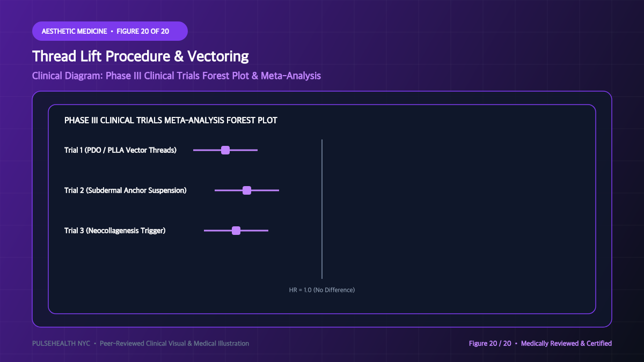Click the vertical HR reference line
This screenshot has height=362, width=644.
322,209
